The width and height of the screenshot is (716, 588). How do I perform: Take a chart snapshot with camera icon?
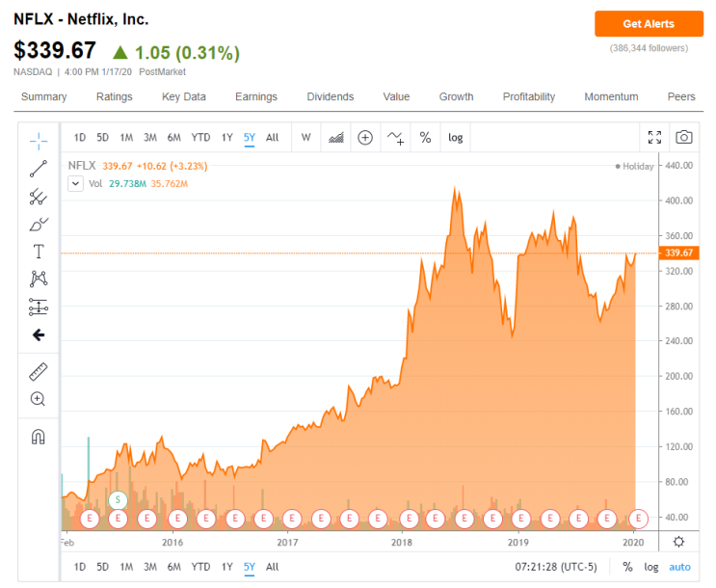click(683, 137)
